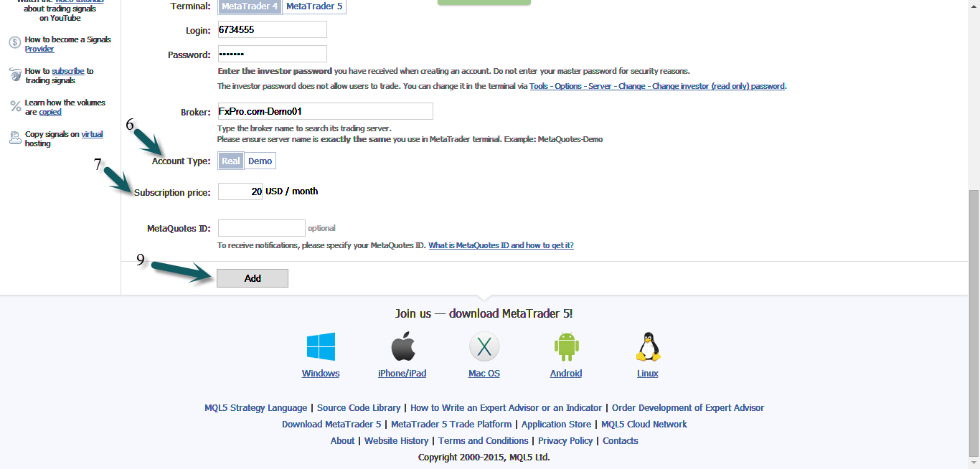Open Privacy Policy link

point(565,441)
